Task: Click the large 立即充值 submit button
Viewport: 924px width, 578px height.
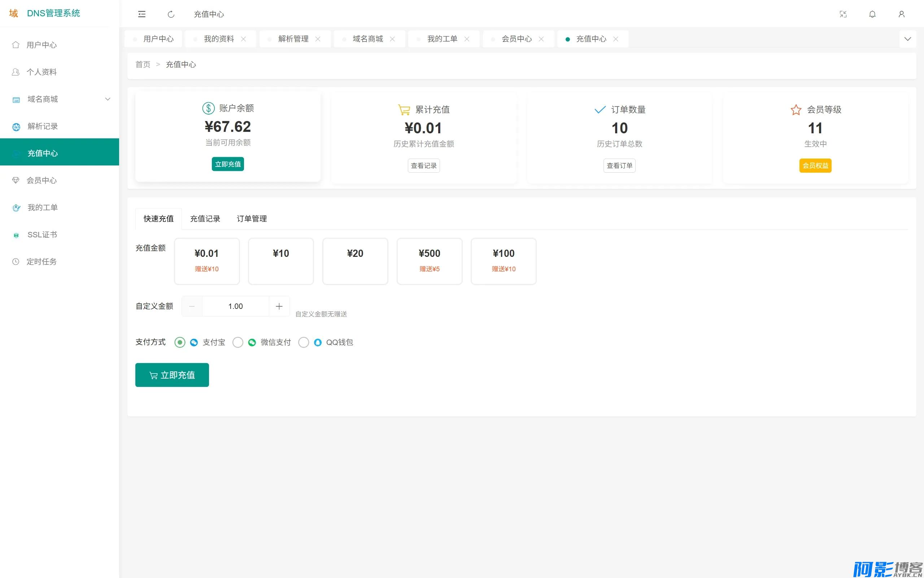Action: point(172,375)
